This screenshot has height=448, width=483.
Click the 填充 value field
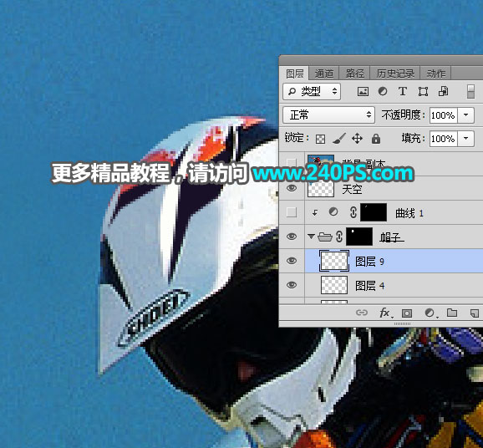pos(444,139)
